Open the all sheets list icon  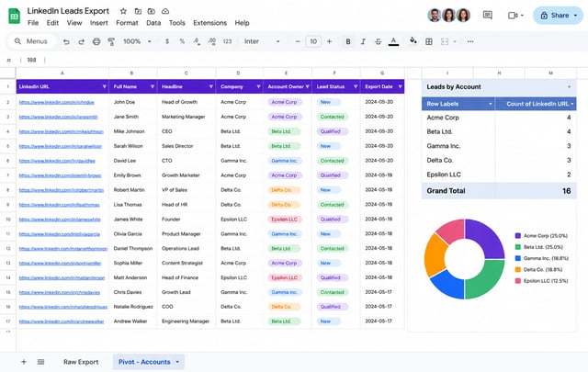[x=40, y=362]
